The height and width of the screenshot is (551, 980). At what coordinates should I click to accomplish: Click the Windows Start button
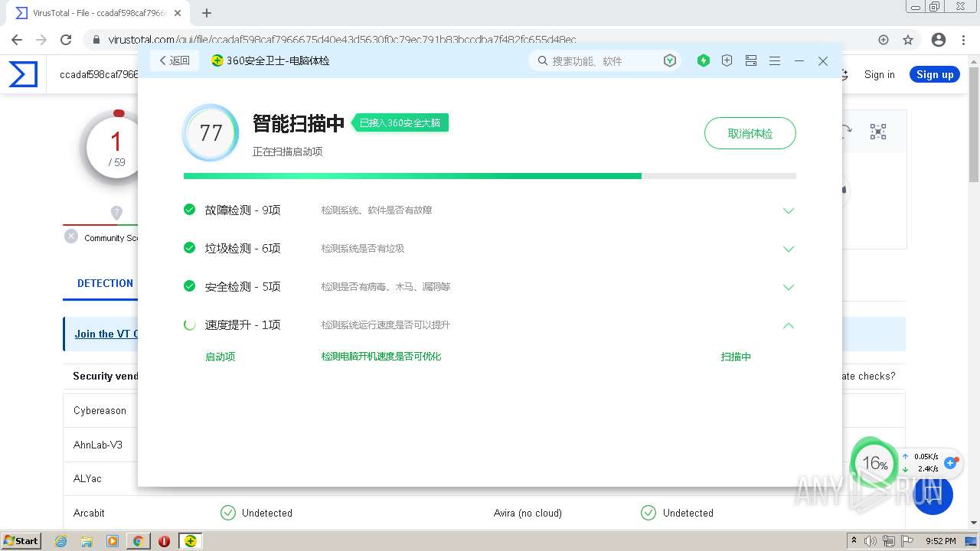tap(21, 540)
